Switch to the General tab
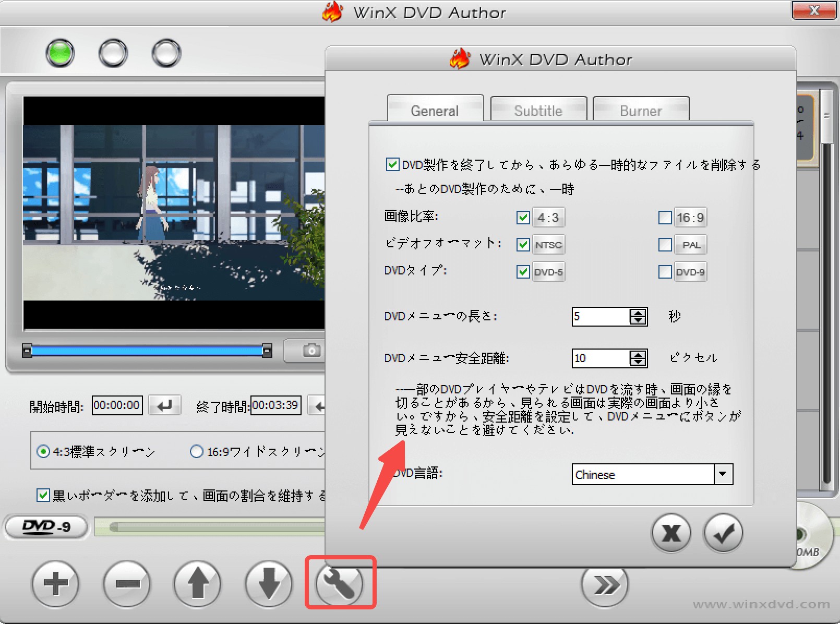This screenshot has height=624, width=840. pos(435,109)
